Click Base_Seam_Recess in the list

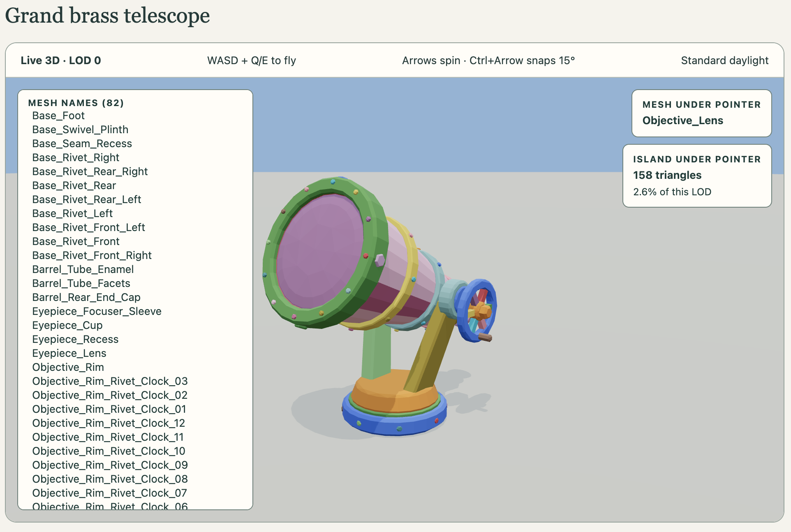[x=82, y=143]
